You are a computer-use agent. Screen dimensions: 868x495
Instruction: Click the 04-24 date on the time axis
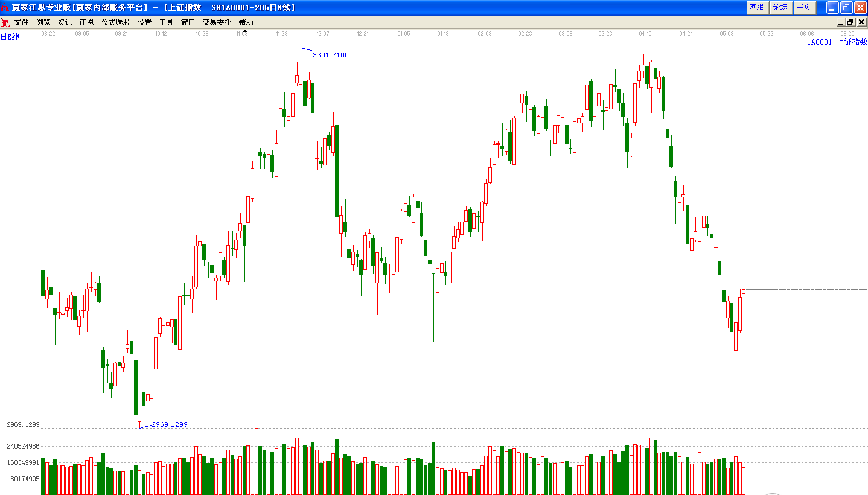click(x=686, y=34)
